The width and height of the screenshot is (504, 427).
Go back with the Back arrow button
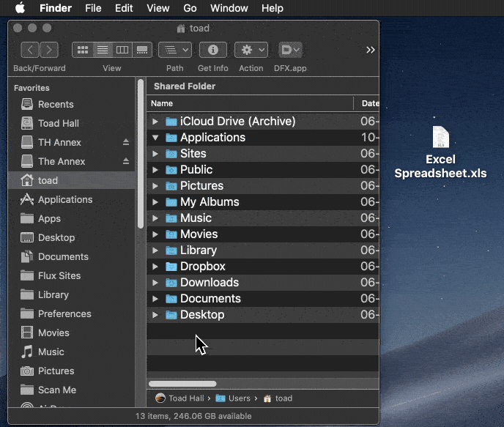pos(30,50)
